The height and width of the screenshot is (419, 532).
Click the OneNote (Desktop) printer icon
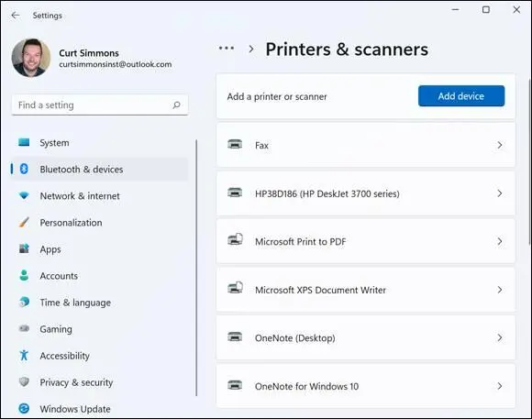point(235,337)
